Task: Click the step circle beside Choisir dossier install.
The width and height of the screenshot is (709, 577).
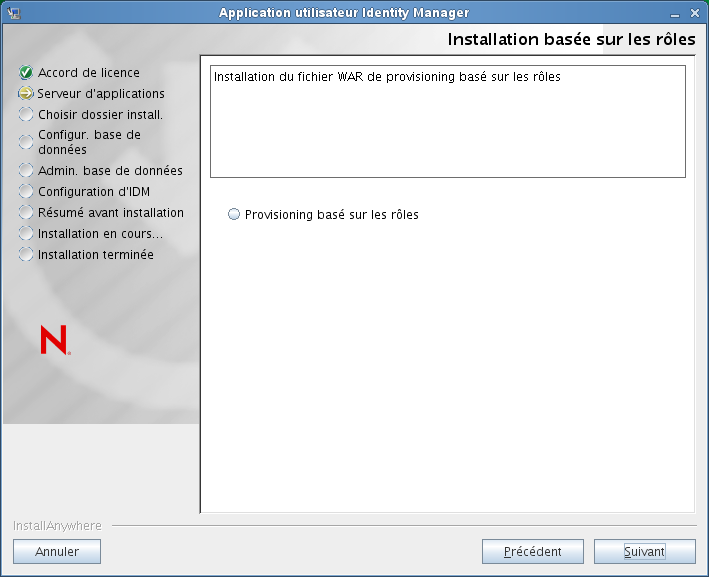Action: (x=26, y=114)
